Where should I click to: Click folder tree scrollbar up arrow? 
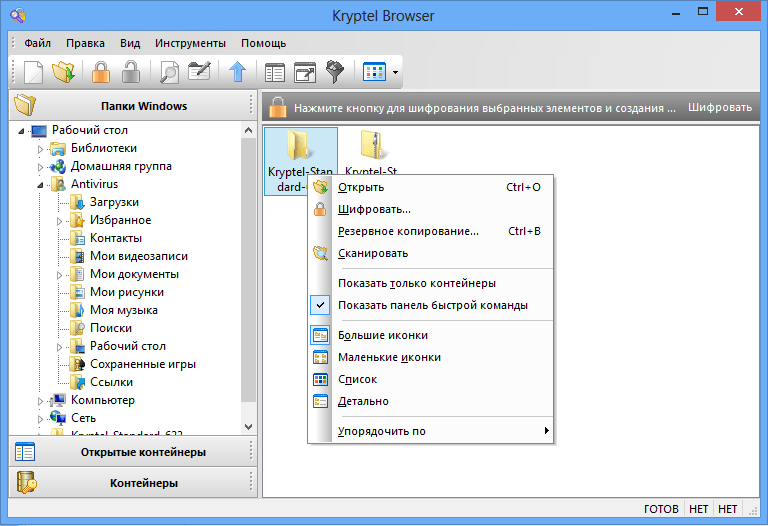[248, 130]
